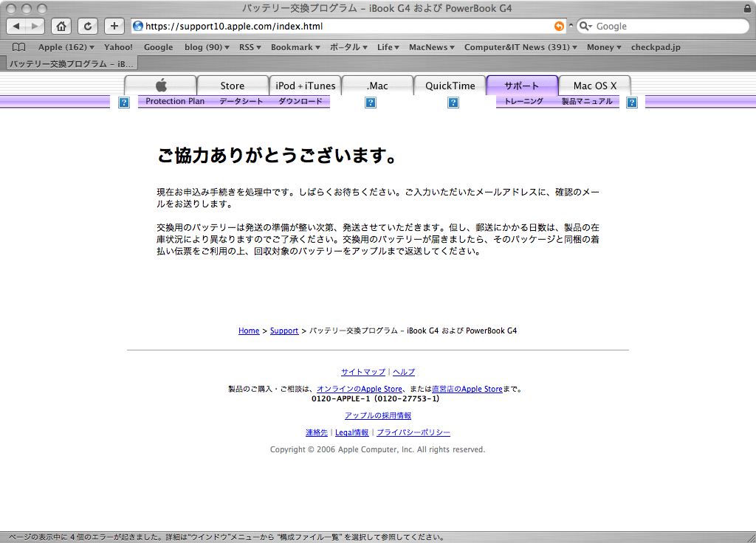The width and height of the screenshot is (756, 543).
Task: Click the question mark icon below the QuickTime tab
Action: click(453, 103)
